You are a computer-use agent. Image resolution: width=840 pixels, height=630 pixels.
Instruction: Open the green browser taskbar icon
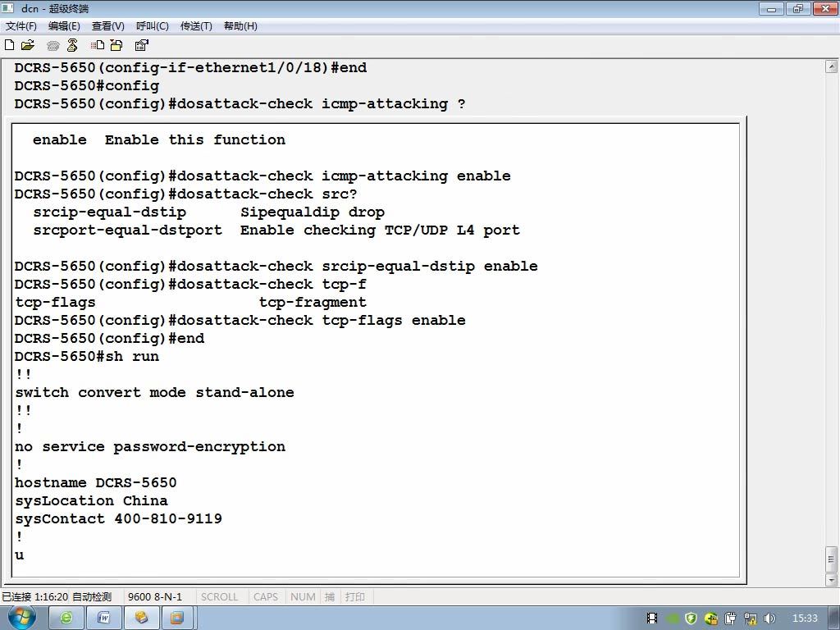point(66,618)
